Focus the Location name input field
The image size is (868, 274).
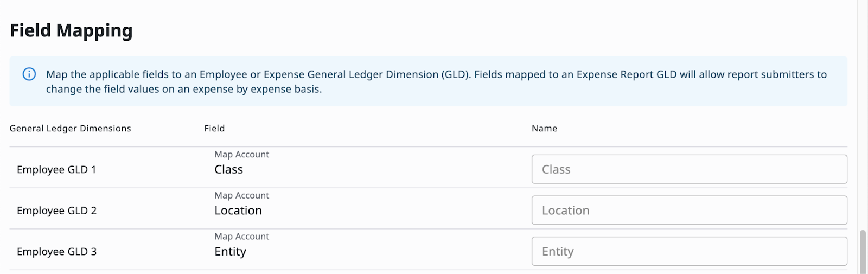tap(689, 211)
